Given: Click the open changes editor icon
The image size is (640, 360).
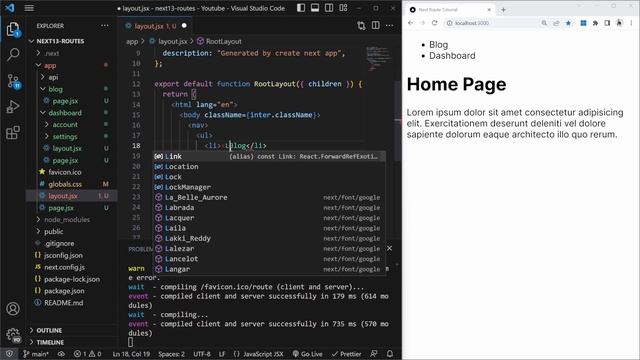Looking at the screenshot, I should pyautogui.click(x=361, y=25).
